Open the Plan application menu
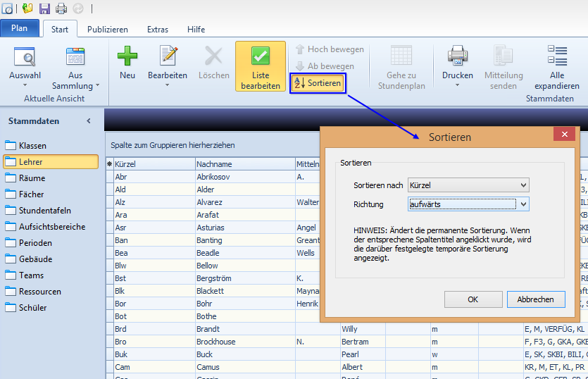 [x=20, y=28]
